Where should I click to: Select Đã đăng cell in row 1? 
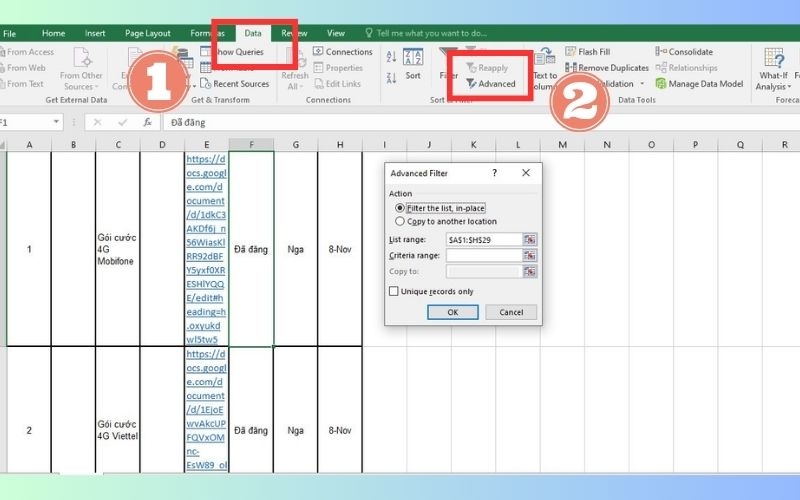tap(251, 249)
